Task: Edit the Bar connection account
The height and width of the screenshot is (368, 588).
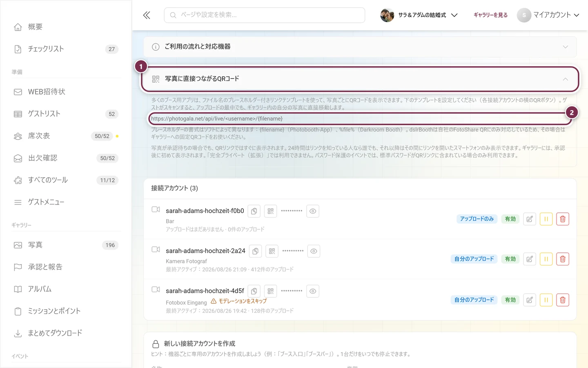Action: (530, 219)
